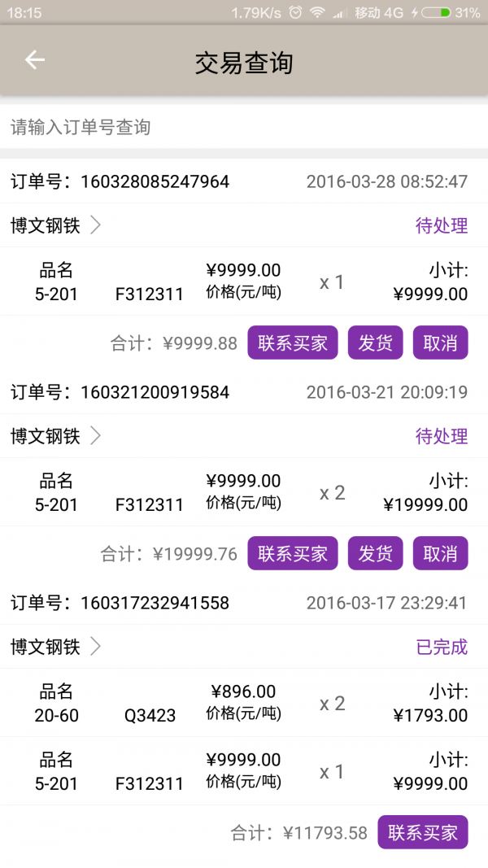The height and width of the screenshot is (868, 488).
Task: Focus the order number search field
Action: (244, 127)
